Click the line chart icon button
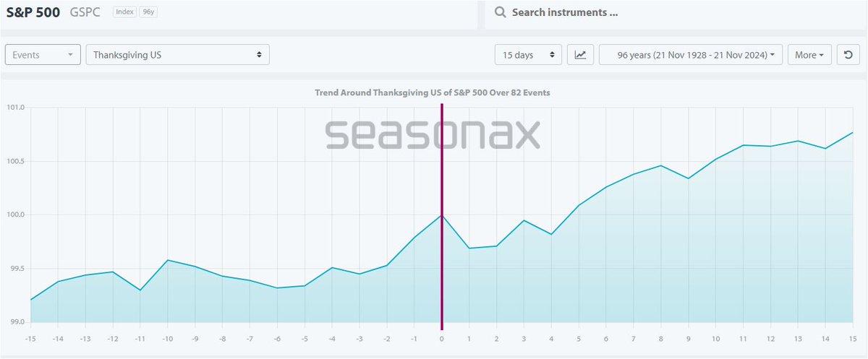Image resolution: width=868 pixels, height=359 pixels. click(x=580, y=55)
